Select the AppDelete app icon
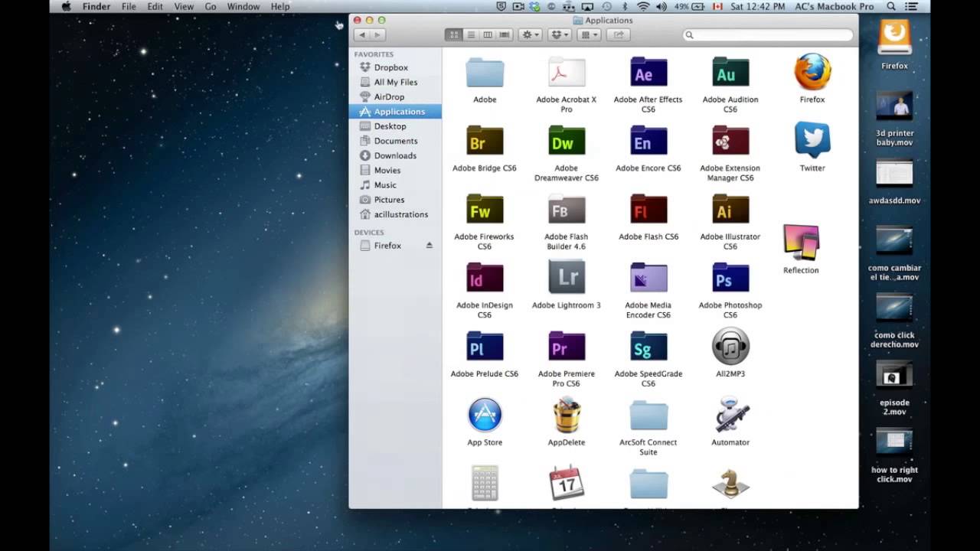Image resolution: width=980 pixels, height=551 pixels. [x=567, y=415]
